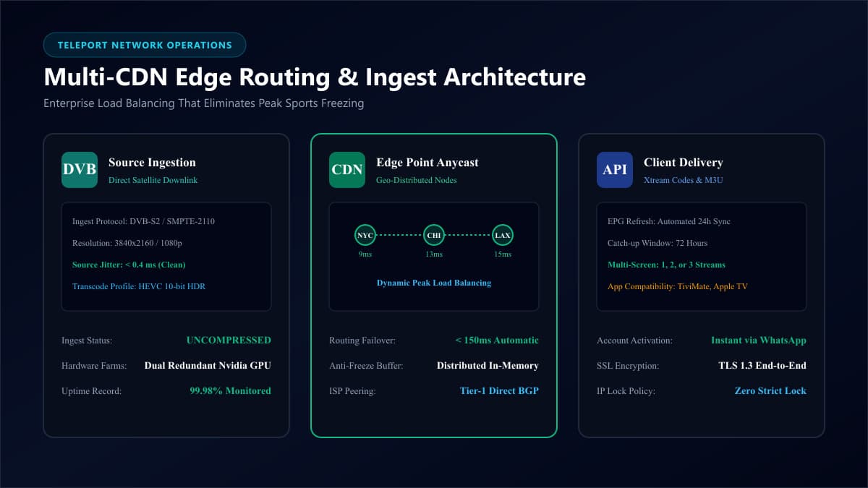This screenshot has height=488, width=868.
Task: Select the CHI node circle
Action: (x=434, y=235)
